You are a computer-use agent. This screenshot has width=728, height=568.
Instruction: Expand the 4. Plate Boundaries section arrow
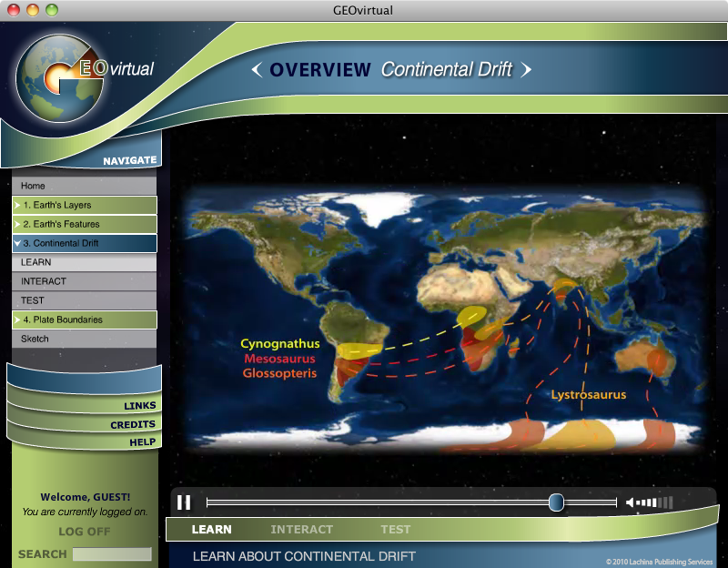pos(17,319)
